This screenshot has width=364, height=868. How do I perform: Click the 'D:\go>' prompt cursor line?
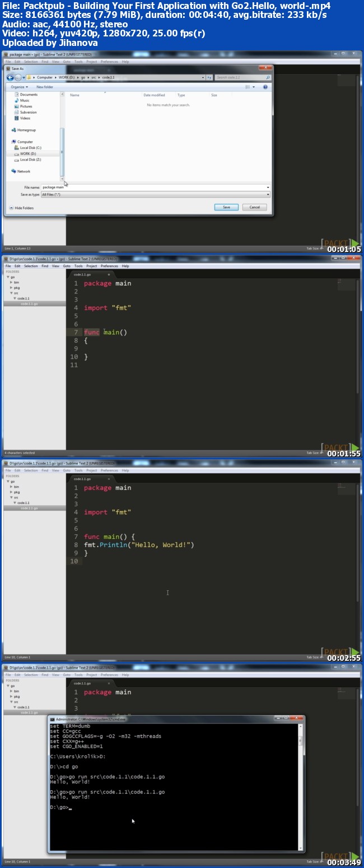(60, 808)
